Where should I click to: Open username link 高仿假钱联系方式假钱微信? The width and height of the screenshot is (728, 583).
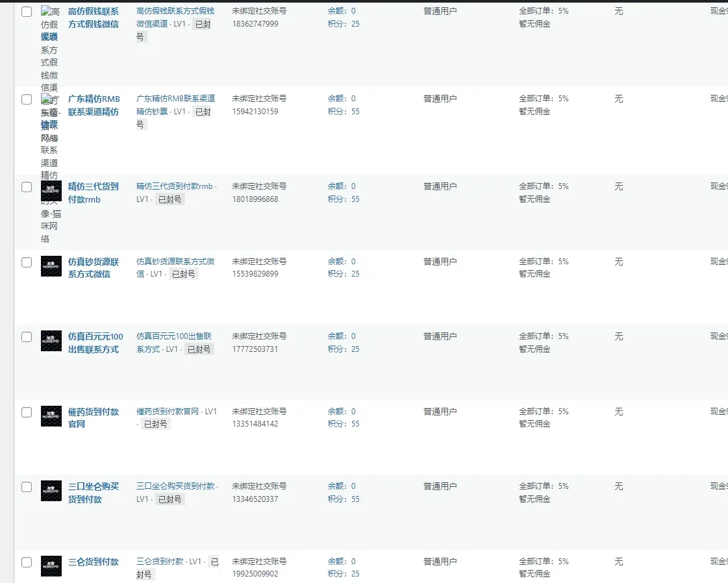(94, 18)
